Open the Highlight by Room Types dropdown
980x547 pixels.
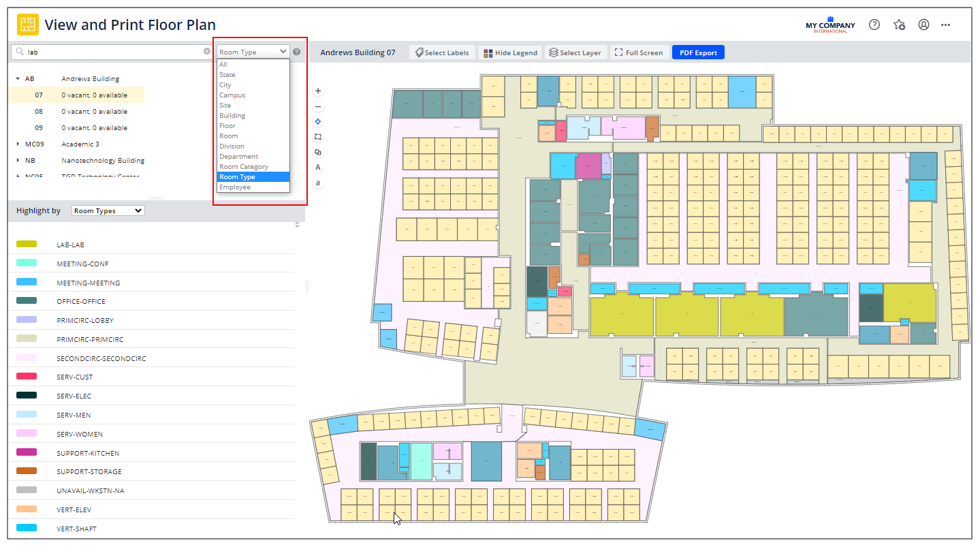pos(108,211)
